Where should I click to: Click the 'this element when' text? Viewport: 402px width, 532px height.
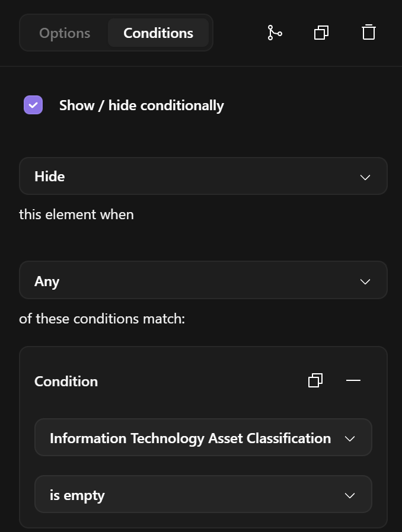76,214
